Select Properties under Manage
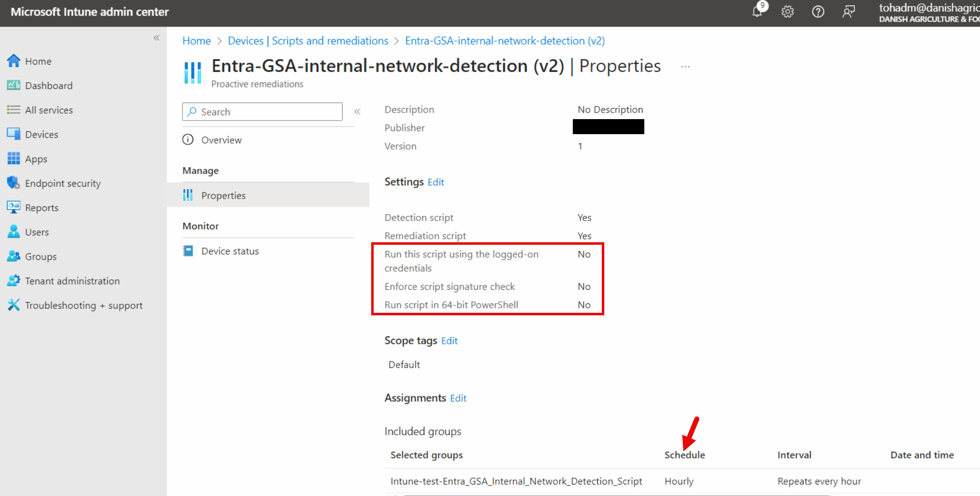Viewport: 980px width, 496px height. click(223, 195)
